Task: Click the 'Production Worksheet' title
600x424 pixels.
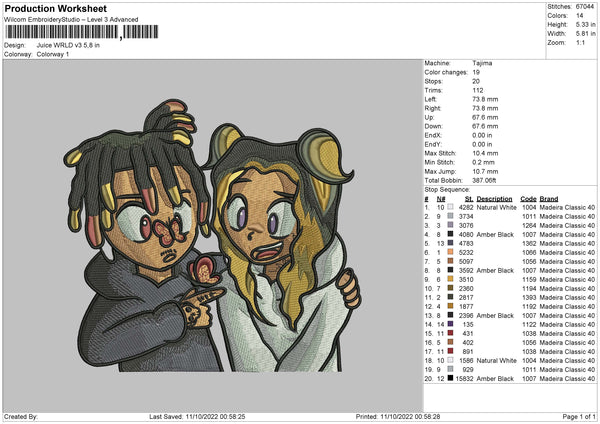Action: pyautogui.click(x=55, y=8)
